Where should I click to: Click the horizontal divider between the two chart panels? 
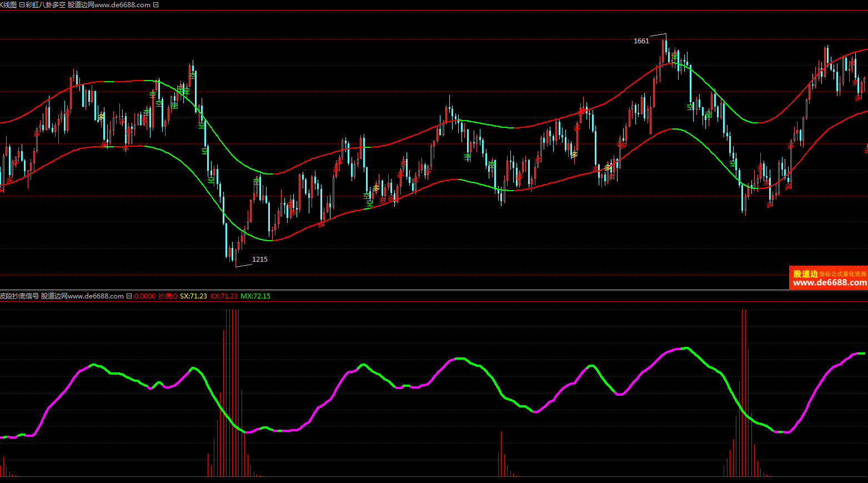433,290
